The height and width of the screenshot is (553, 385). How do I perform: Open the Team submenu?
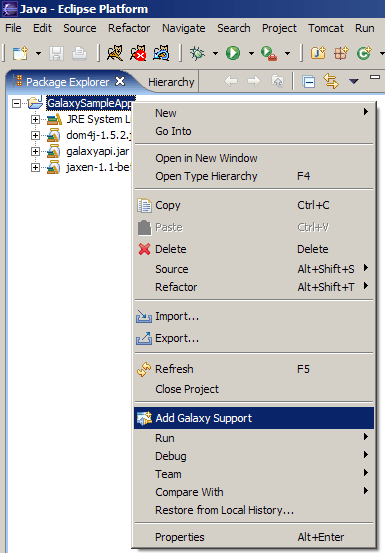pyautogui.click(x=254, y=474)
